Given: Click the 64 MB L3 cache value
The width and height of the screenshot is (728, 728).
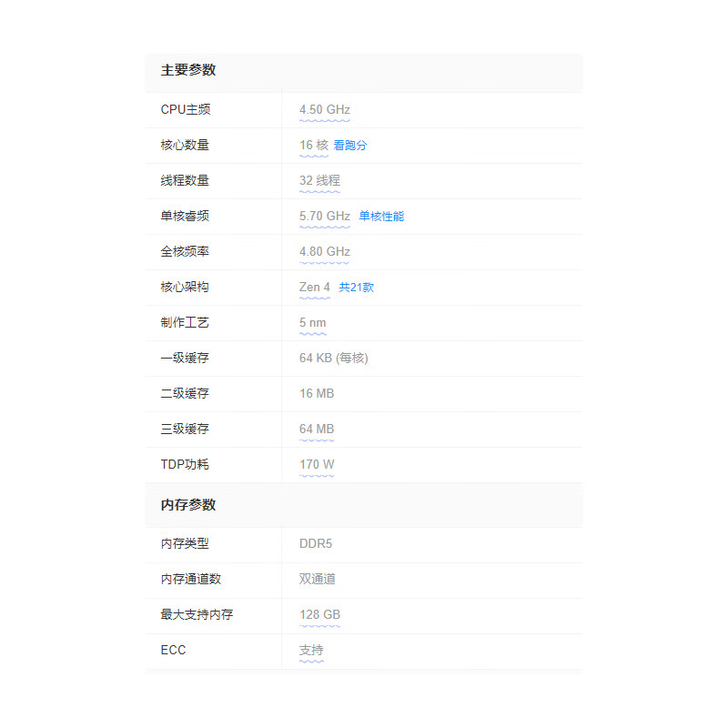Looking at the screenshot, I should click(317, 429).
